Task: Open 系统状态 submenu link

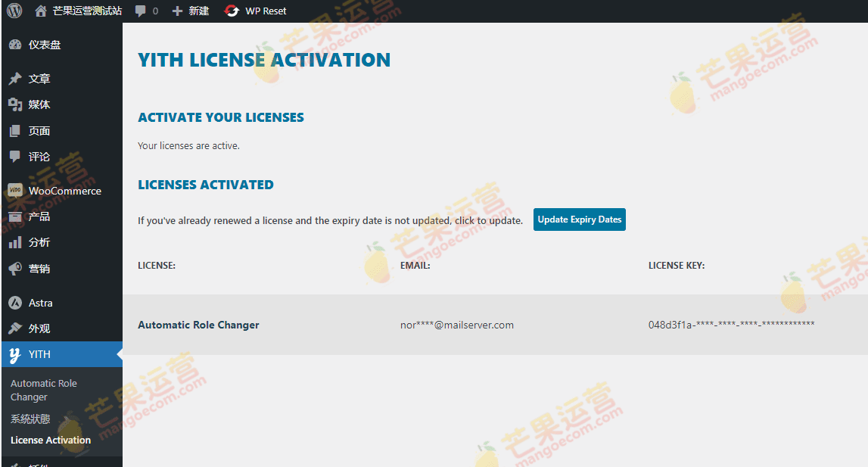Action: coord(30,419)
